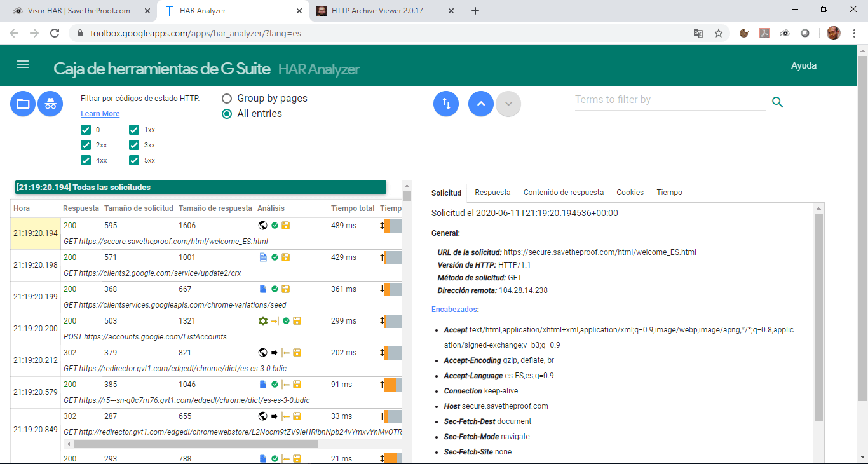
Task: Open Chrome three-dot menu
Action: [x=854, y=33]
